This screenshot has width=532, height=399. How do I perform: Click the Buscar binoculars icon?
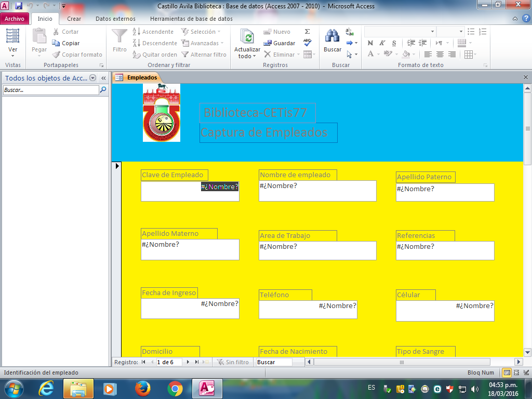[332, 36]
